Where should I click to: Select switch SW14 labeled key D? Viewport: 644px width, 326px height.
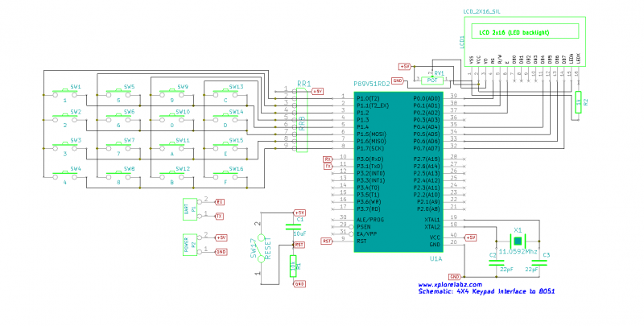(225, 119)
